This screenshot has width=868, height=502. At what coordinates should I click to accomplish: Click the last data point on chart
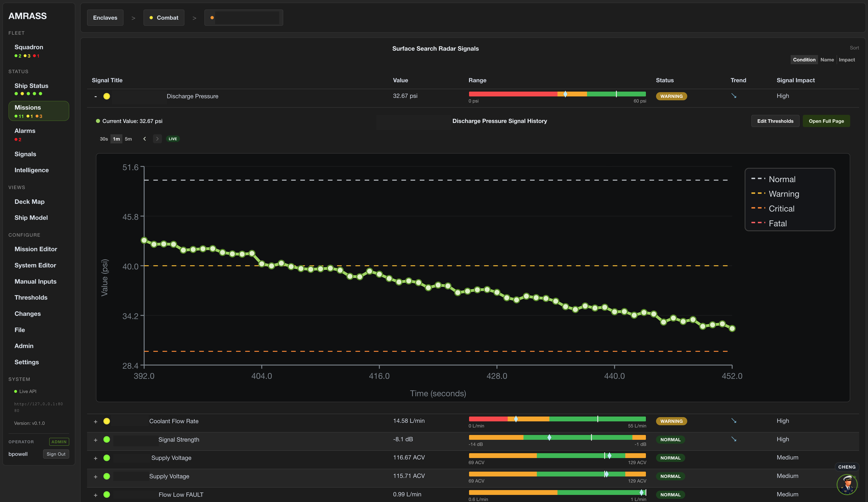click(732, 329)
